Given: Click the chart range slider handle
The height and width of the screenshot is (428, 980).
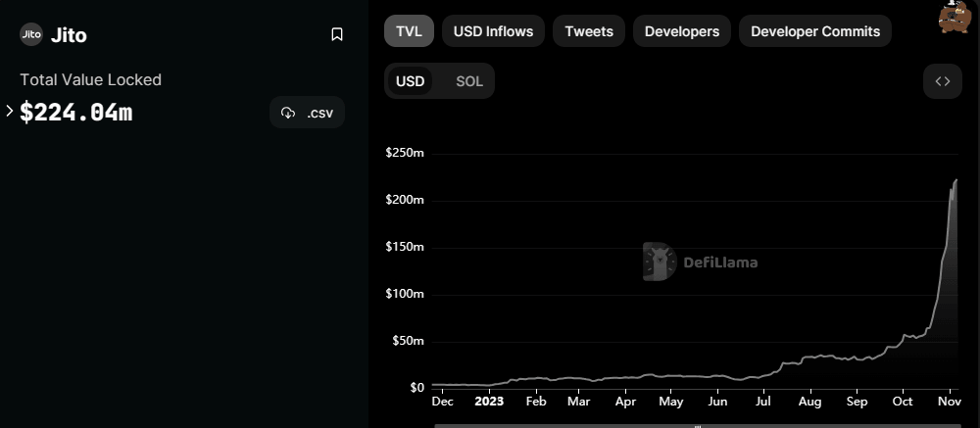Looking at the screenshot, I should 697,425.
